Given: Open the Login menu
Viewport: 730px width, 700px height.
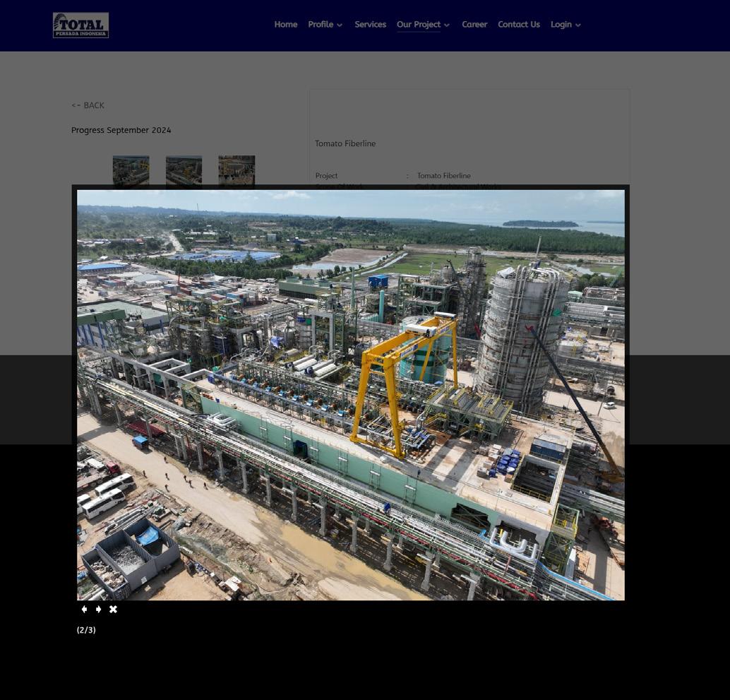Looking at the screenshot, I should pos(561,25).
